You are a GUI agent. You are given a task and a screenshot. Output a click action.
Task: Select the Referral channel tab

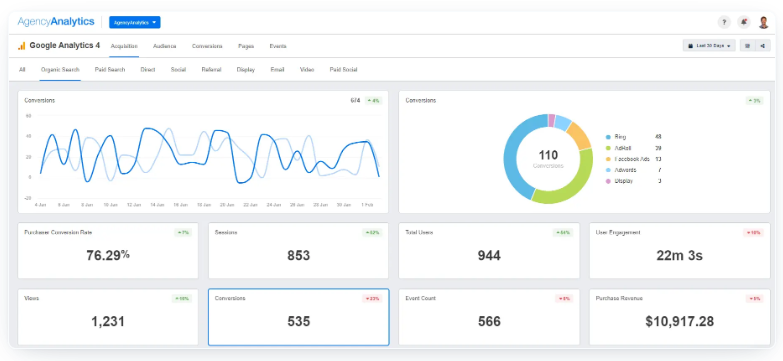(x=211, y=70)
